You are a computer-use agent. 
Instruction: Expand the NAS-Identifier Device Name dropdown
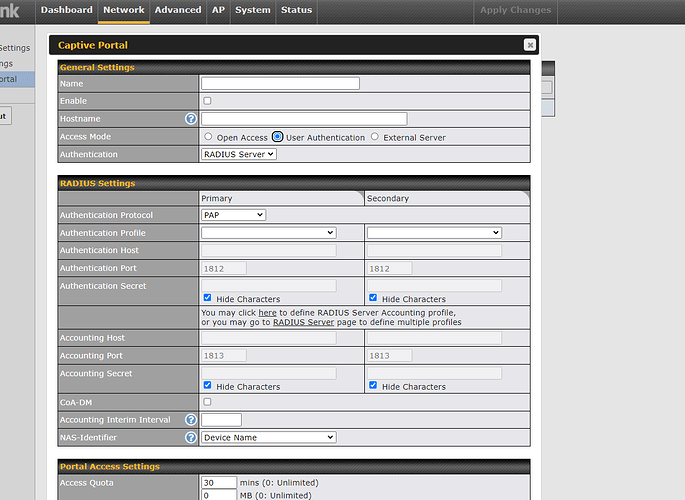[x=268, y=437]
